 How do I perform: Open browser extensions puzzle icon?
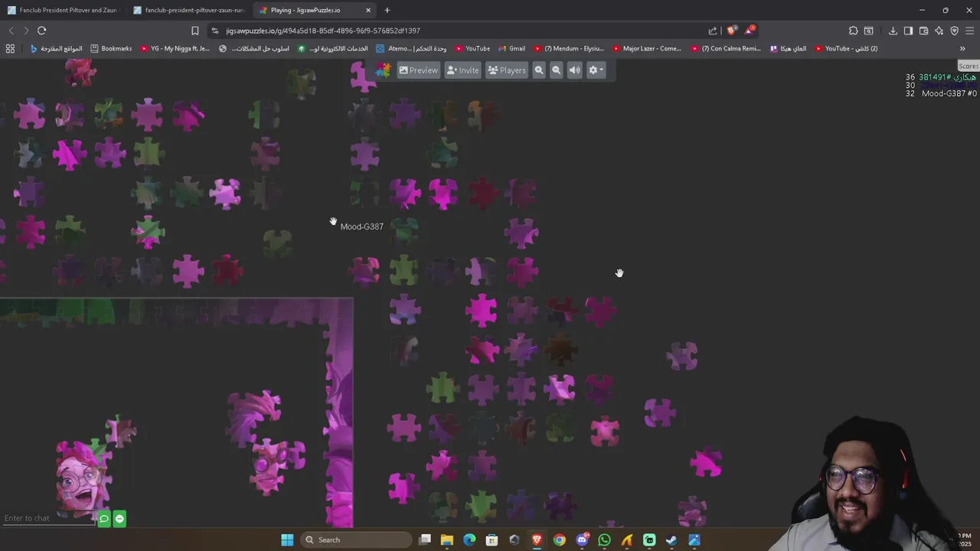coord(853,31)
